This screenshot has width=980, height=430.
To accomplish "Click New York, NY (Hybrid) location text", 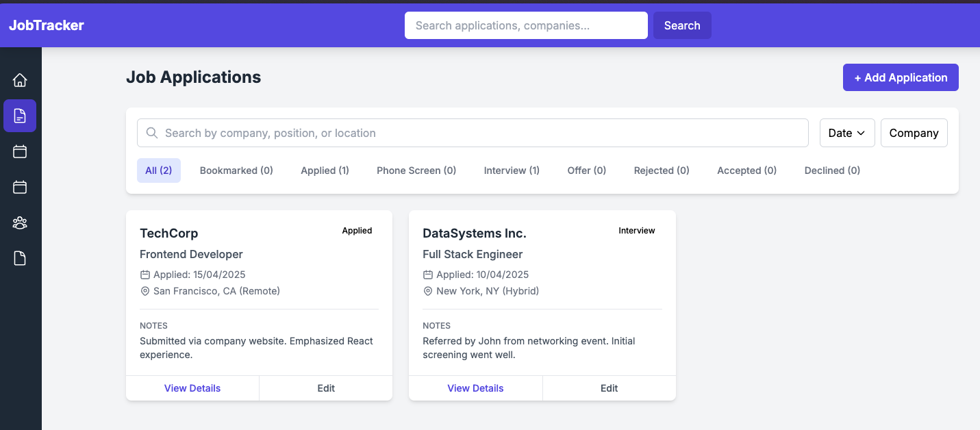I will (488, 291).
